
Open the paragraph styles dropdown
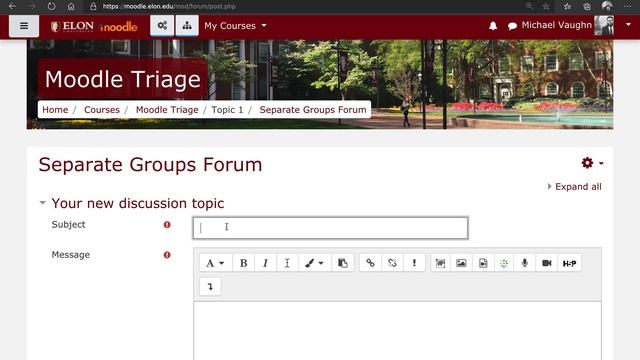(215, 263)
